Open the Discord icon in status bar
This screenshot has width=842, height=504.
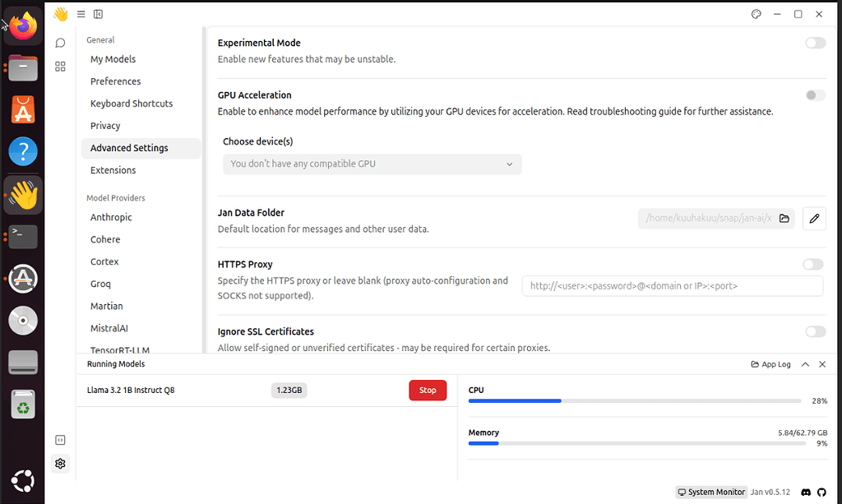click(x=806, y=492)
